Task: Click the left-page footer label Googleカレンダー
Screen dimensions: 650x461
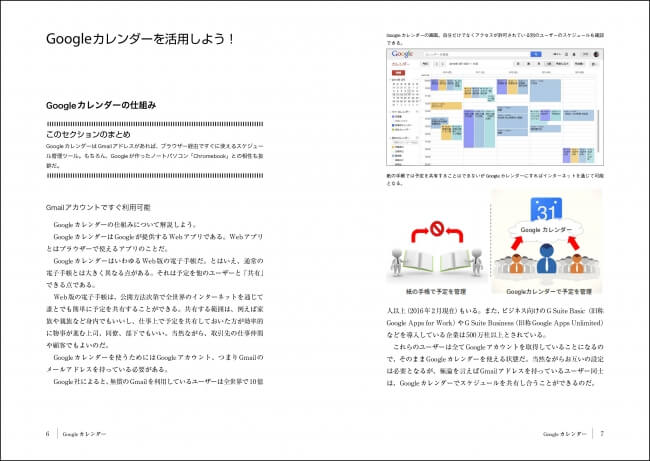Action: click(85, 434)
